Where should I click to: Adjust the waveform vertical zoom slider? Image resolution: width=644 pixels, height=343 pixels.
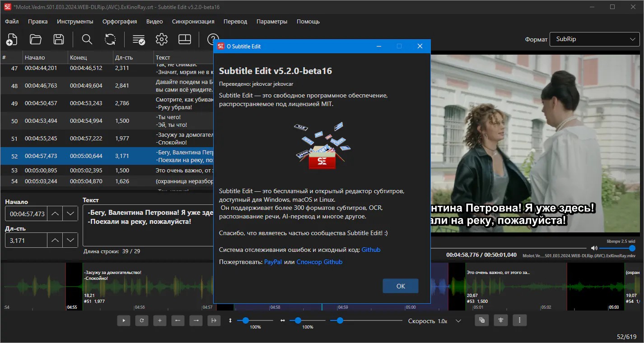(255, 320)
